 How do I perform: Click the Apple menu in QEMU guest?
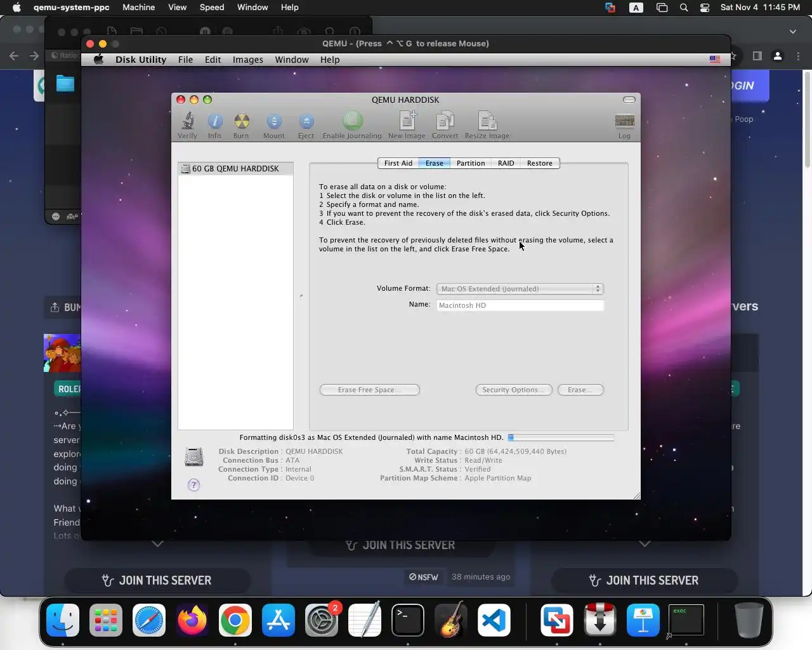click(x=98, y=60)
